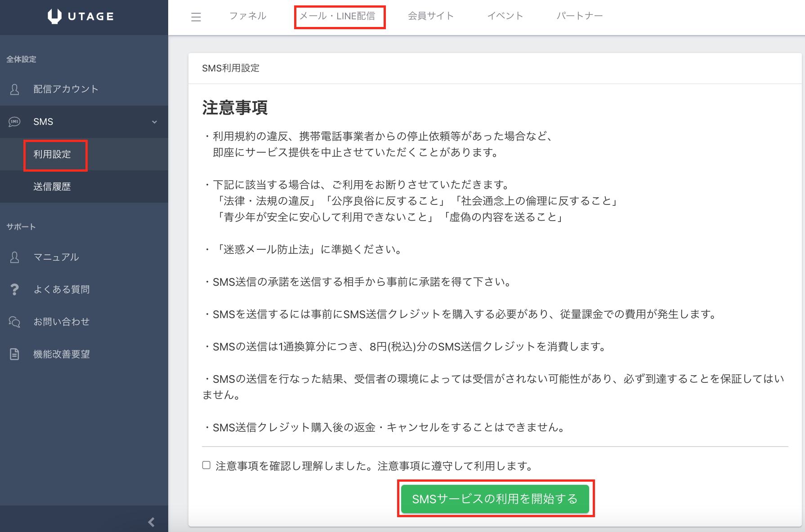Click the question mark icon for よくある質問
805x532 pixels.
[14, 289]
